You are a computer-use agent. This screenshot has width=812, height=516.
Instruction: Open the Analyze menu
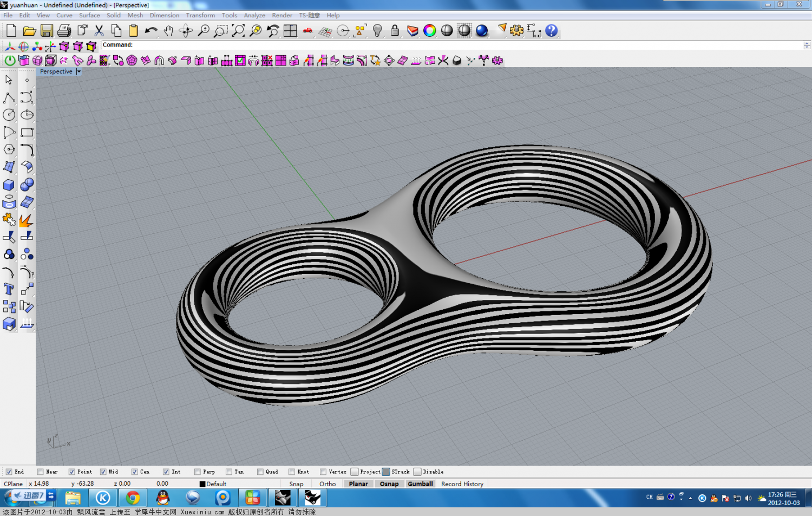[x=254, y=15]
